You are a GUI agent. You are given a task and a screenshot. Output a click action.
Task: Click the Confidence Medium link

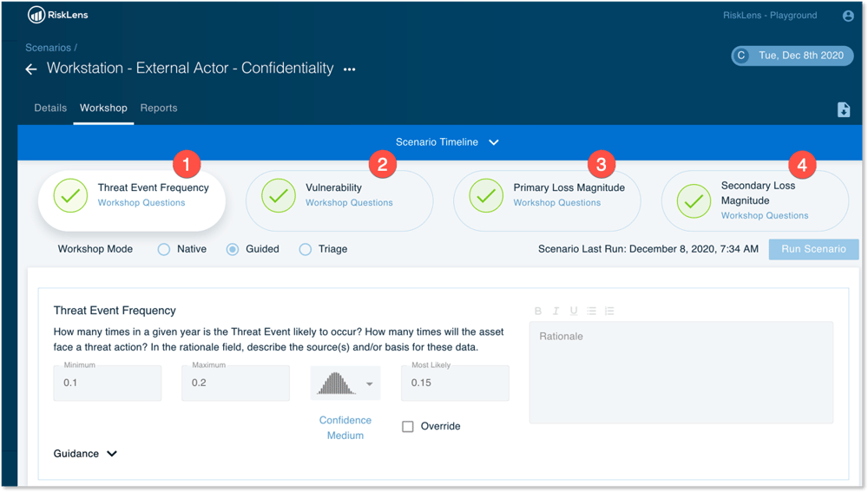(345, 428)
